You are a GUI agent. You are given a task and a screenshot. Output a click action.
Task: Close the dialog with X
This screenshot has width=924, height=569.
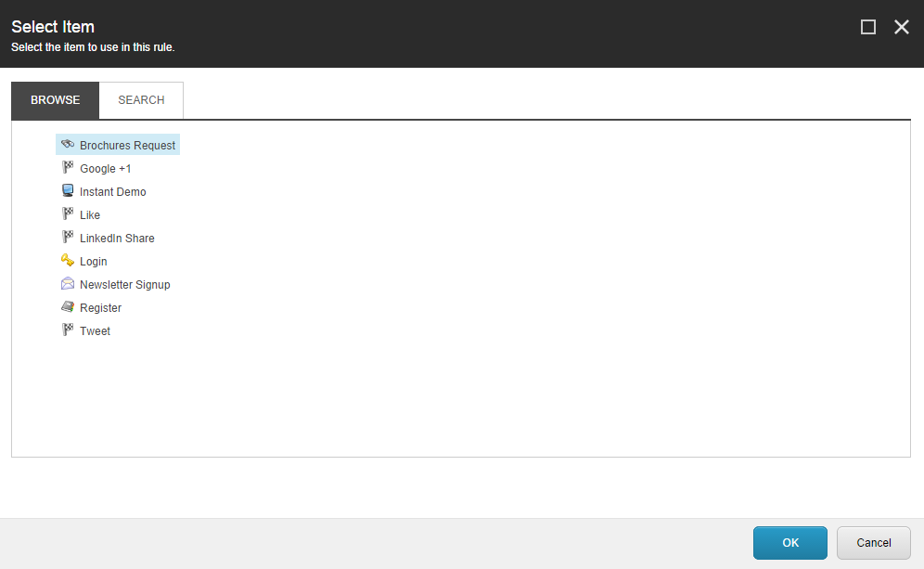902,27
